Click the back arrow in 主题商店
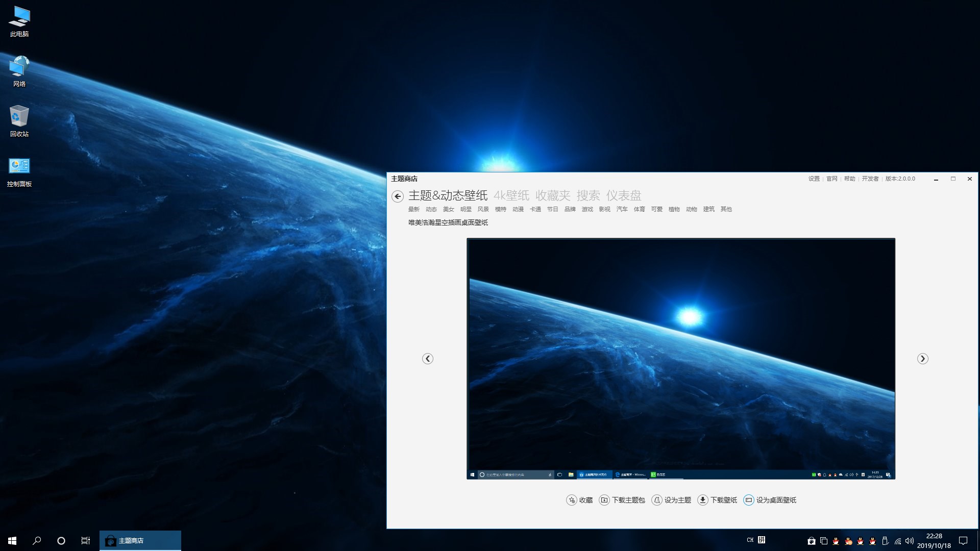980x551 pixels. [x=397, y=196]
